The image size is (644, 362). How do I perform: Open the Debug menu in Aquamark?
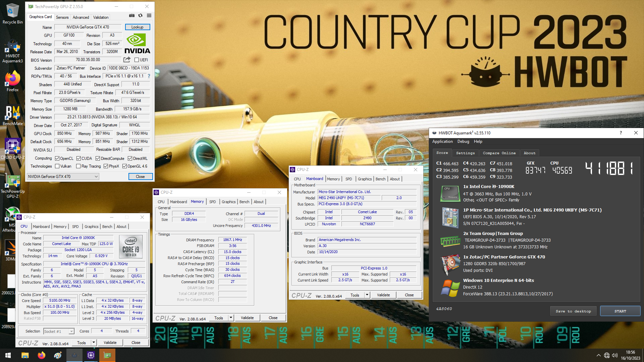pos(463,141)
